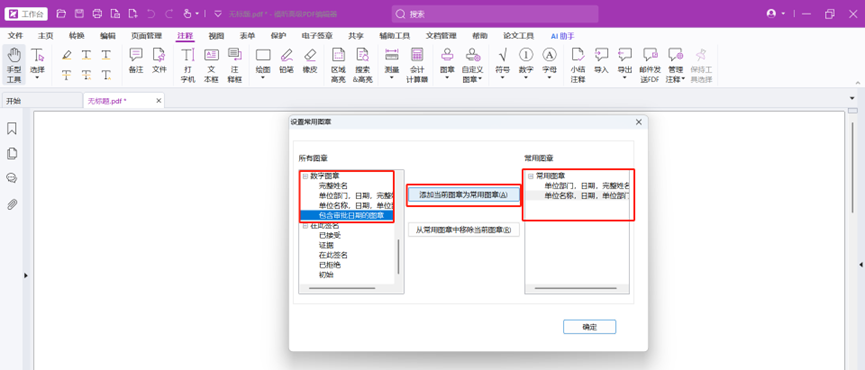Viewport: 865px width, 370px height.
Task: Open the 测量 measure dropdown
Action: click(392, 77)
